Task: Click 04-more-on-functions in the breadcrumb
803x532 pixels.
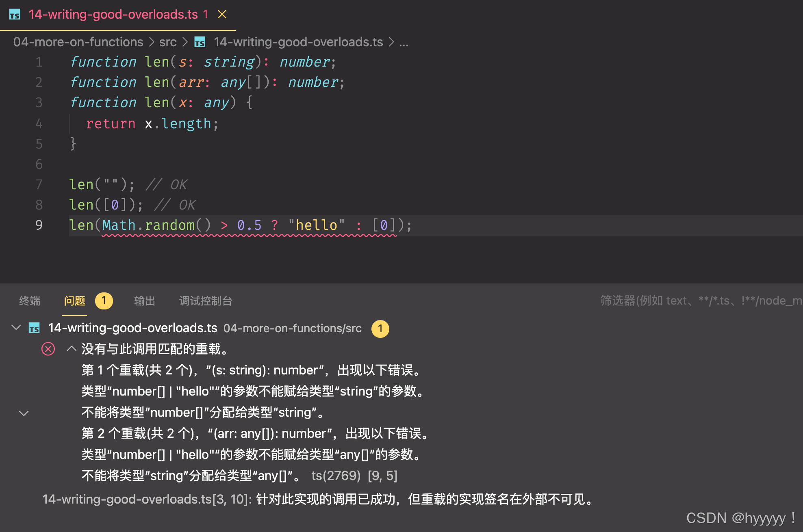Action: tap(78, 42)
